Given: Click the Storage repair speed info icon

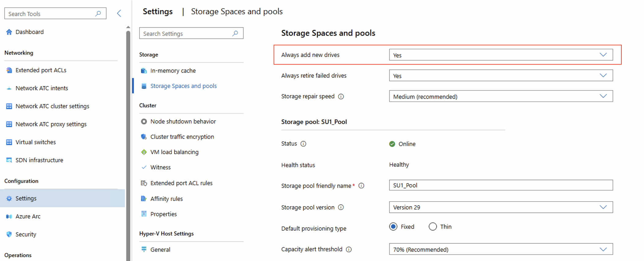Looking at the screenshot, I should pyautogui.click(x=341, y=96).
